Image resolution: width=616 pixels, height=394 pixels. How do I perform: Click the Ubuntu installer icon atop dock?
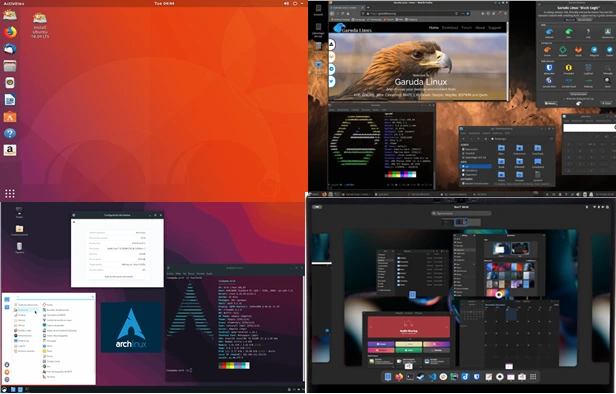[10, 15]
